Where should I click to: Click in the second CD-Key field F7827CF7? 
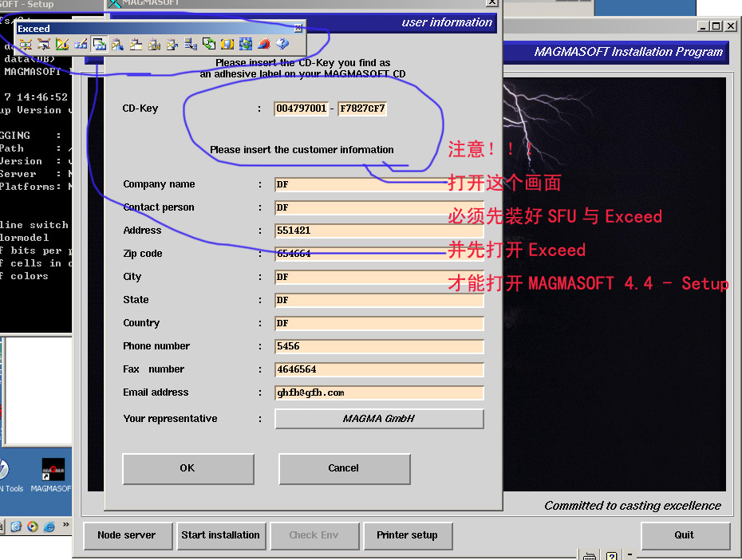tap(362, 108)
